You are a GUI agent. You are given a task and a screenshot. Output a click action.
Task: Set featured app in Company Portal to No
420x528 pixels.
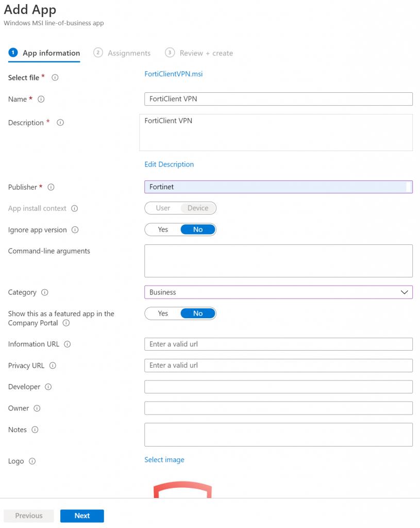(198, 313)
